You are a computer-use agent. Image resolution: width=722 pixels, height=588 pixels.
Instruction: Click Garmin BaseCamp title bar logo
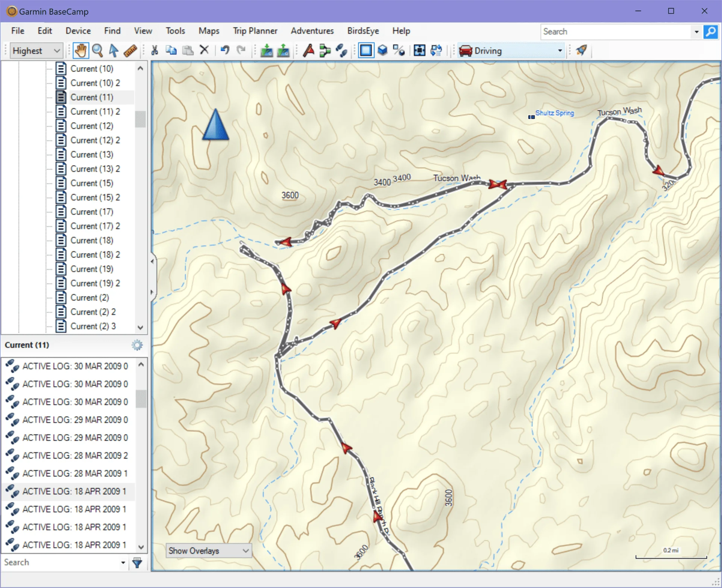pyautogui.click(x=12, y=11)
